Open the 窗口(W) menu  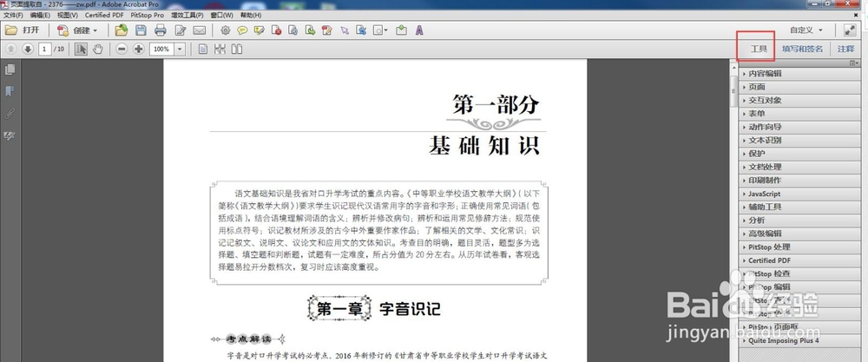pos(221,15)
